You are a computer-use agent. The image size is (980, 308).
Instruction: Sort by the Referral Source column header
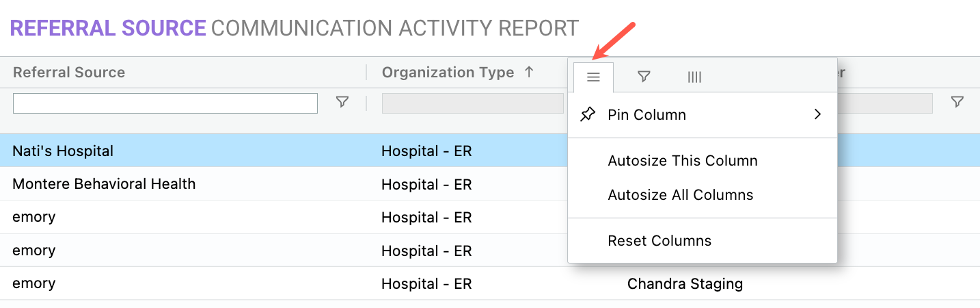tap(69, 72)
